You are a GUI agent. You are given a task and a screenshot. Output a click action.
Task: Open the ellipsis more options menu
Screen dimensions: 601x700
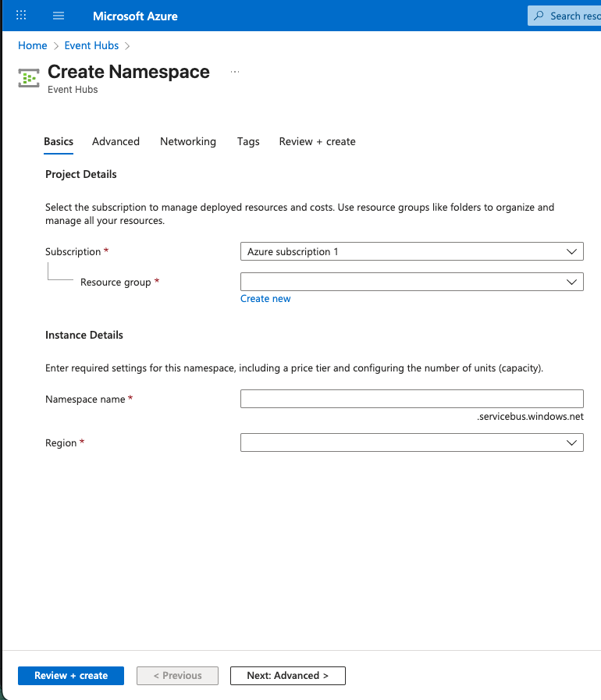[235, 72]
